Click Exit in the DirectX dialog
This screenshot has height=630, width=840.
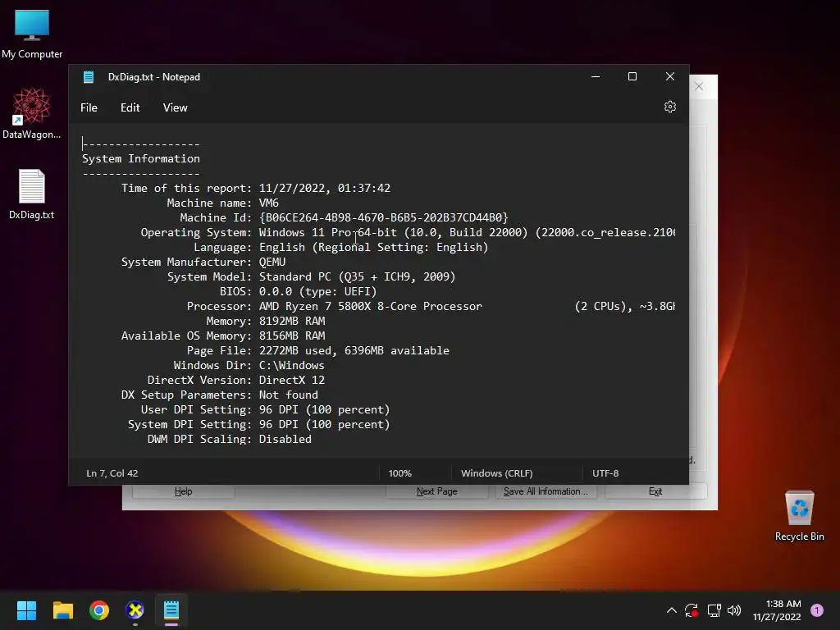655,491
